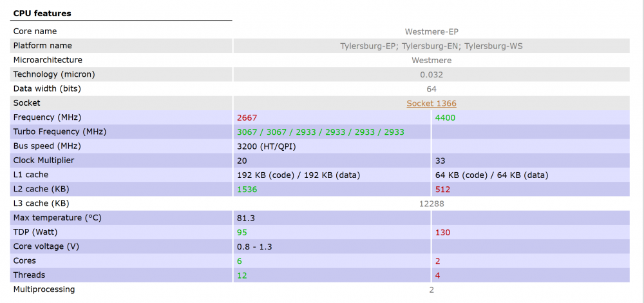This screenshot has height=303, width=644.
Task: Click the Tylersburg platform name value
Action: click(x=431, y=46)
